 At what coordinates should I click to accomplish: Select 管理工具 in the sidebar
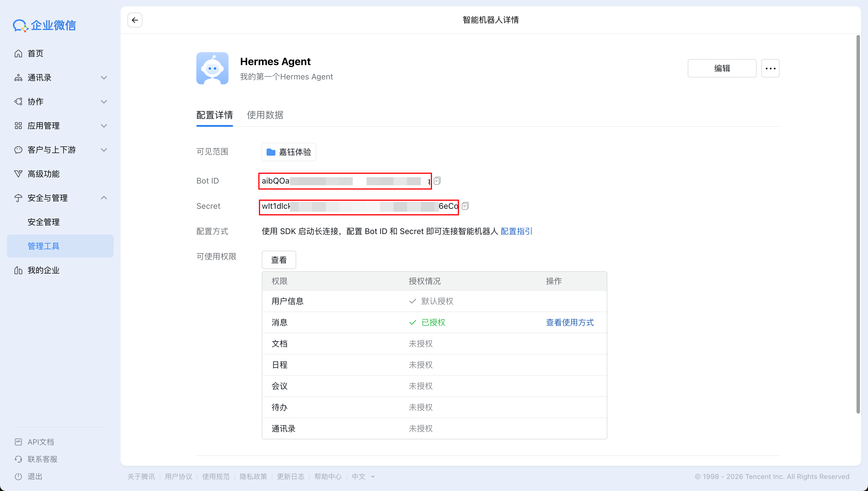pos(44,246)
